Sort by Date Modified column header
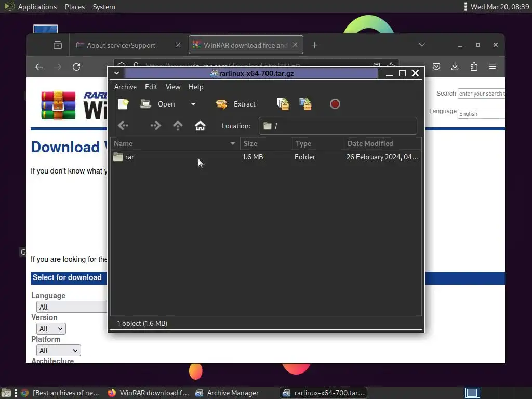Viewport: 532px width, 399px height. tap(383, 143)
